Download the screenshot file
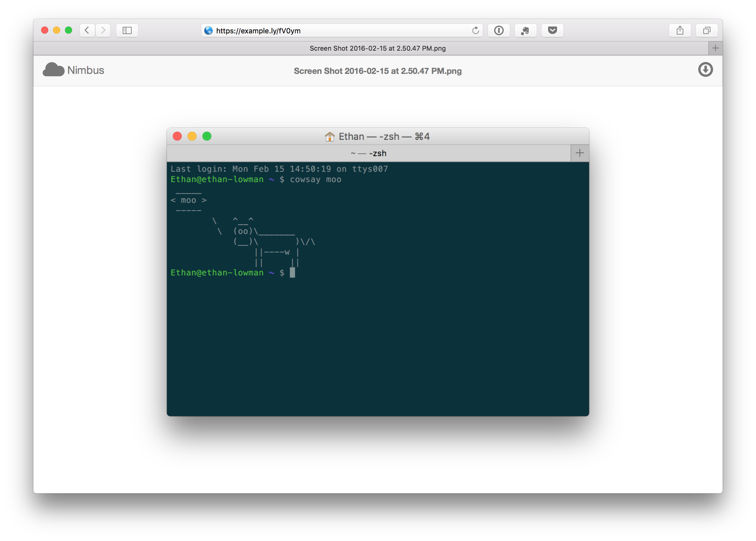 coord(705,70)
